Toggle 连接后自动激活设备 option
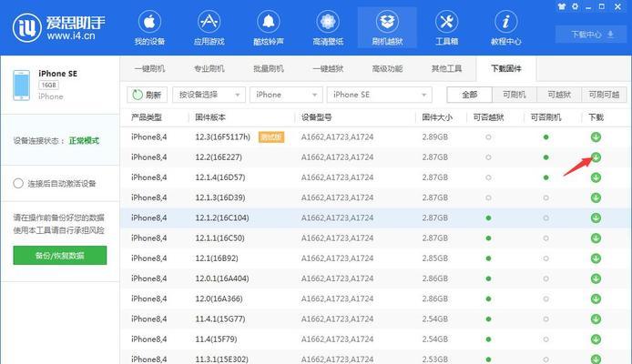The height and width of the screenshot is (364, 632). pyautogui.click(x=18, y=184)
